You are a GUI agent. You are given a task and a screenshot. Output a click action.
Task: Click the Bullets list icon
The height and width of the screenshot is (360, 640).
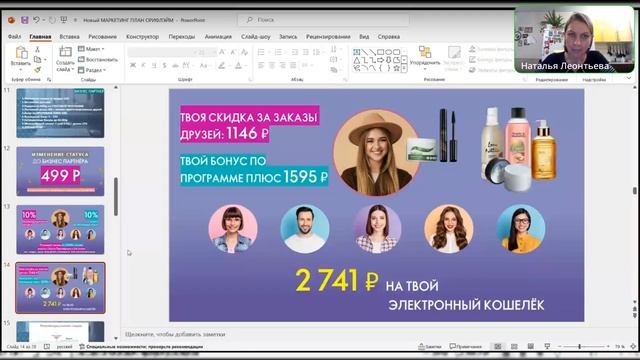pos(261,52)
